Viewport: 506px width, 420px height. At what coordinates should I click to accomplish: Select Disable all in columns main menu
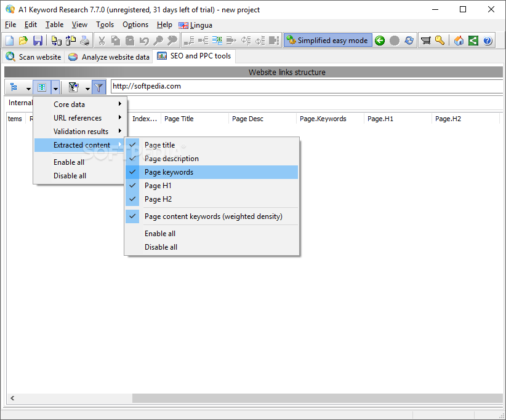click(79, 176)
